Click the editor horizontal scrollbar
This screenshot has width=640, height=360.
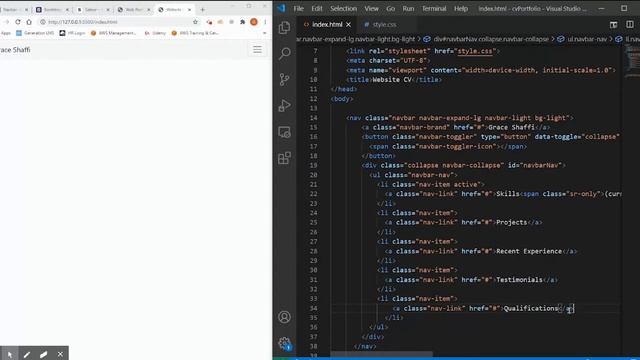coord(382,353)
